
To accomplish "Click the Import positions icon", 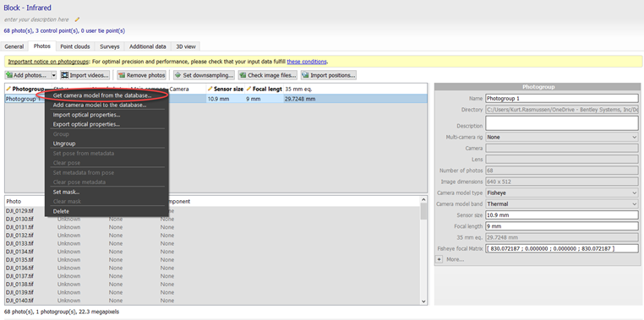I will pos(305,75).
